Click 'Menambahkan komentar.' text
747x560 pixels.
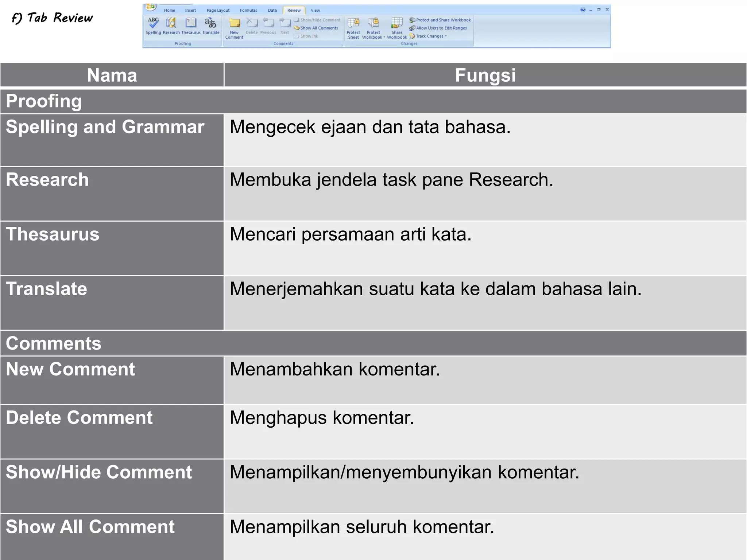[x=335, y=369]
